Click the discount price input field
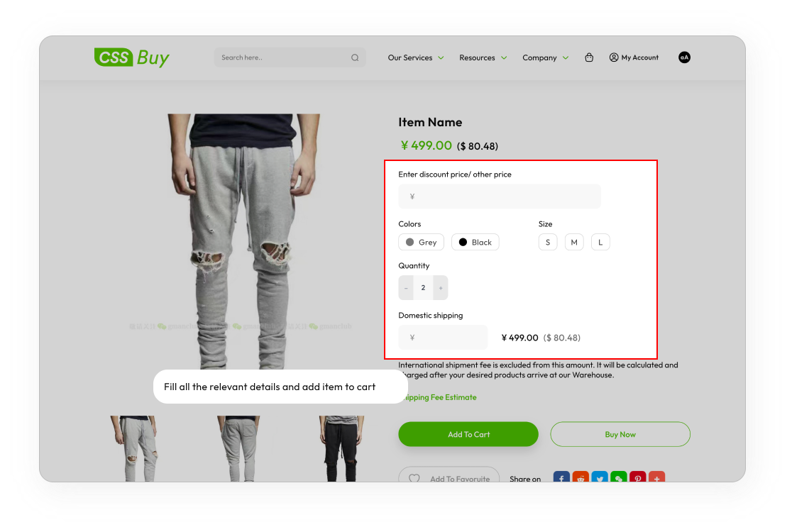The width and height of the screenshot is (792, 532). point(500,196)
